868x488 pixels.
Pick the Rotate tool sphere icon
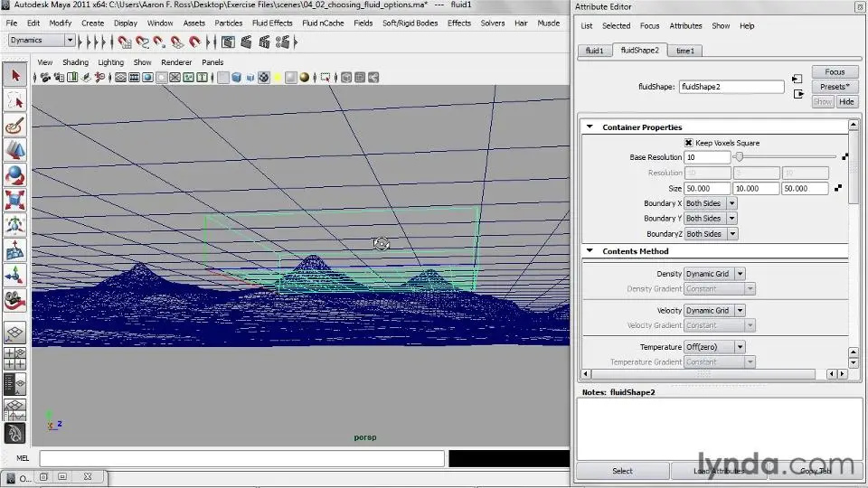(x=15, y=175)
